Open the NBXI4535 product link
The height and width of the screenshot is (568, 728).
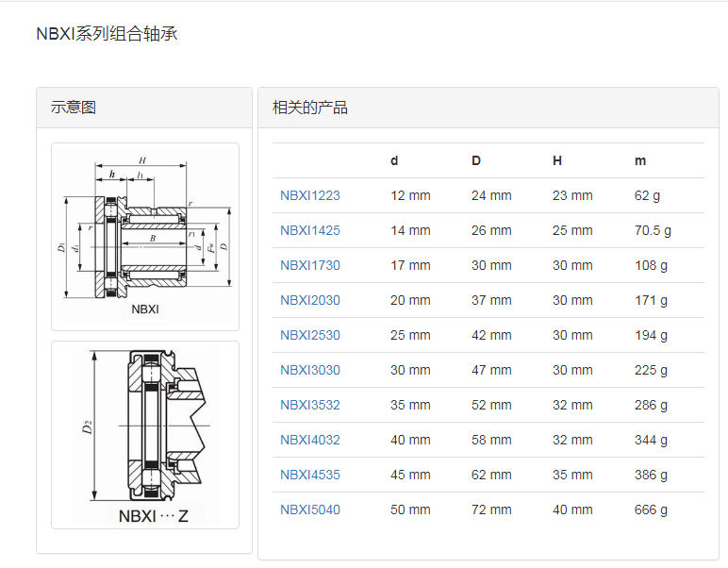click(x=310, y=476)
